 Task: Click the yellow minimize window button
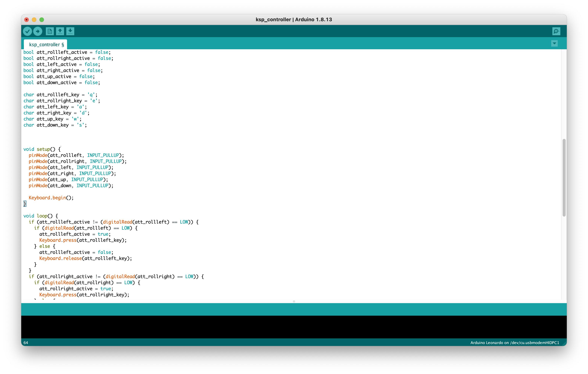[x=34, y=20]
